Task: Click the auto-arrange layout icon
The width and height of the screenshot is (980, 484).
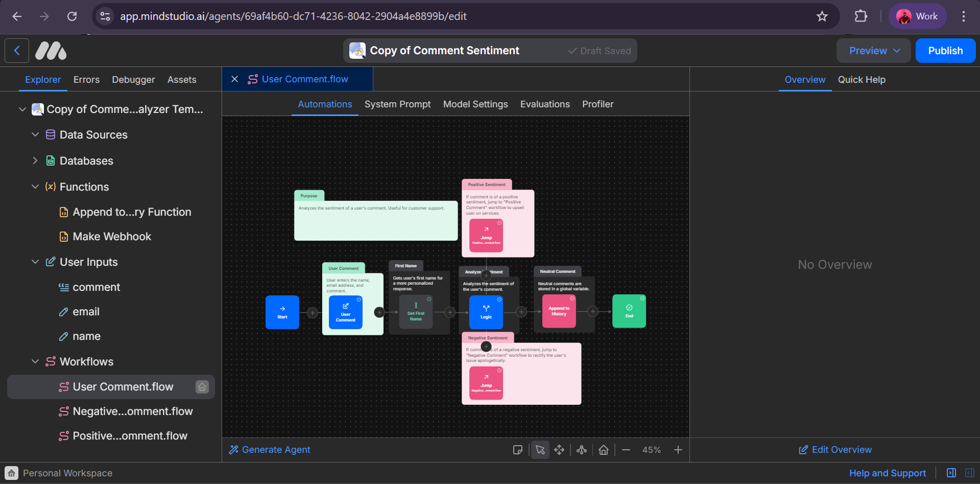Action: (582, 450)
